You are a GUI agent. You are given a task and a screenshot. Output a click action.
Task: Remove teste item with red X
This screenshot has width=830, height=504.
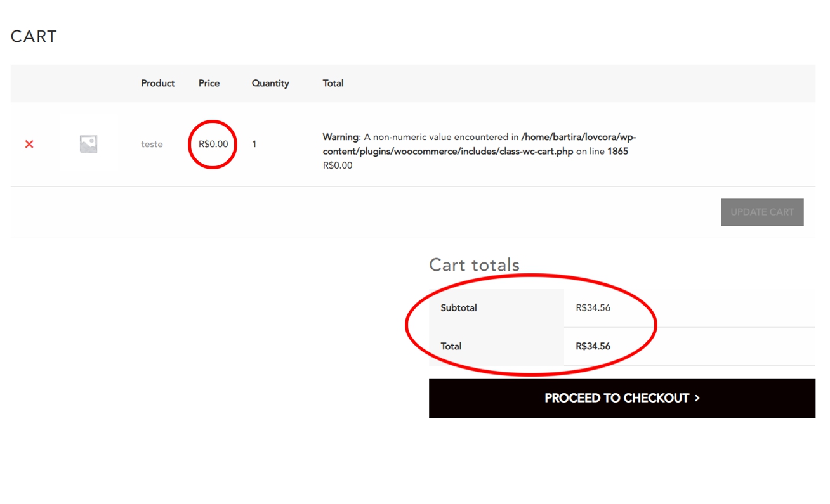[29, 145]
